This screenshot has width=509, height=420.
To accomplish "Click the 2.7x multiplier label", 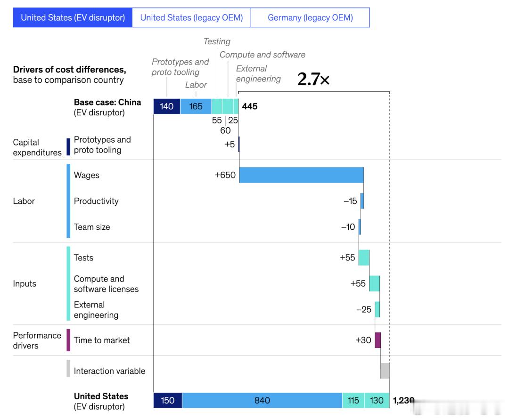I will (313, 79).
